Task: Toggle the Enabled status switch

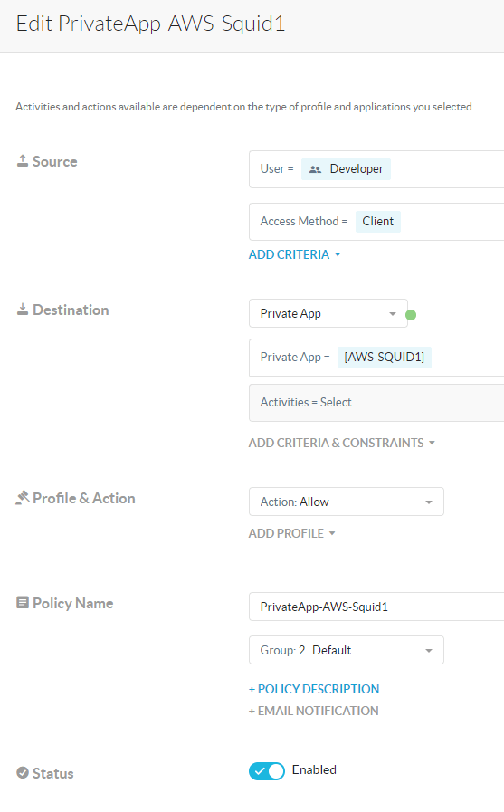Action: pos(267,771)
